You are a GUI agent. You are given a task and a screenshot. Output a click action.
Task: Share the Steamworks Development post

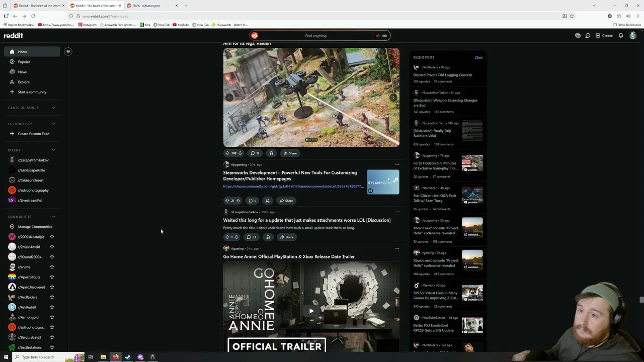286,201
